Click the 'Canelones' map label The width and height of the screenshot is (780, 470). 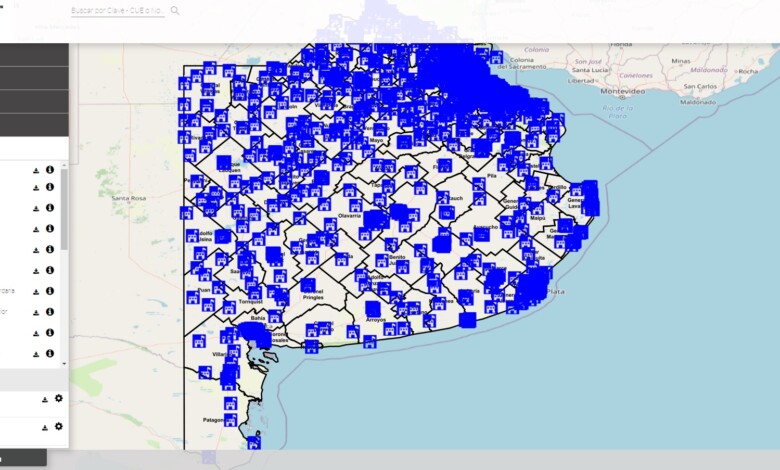click(x=636, y=76)
